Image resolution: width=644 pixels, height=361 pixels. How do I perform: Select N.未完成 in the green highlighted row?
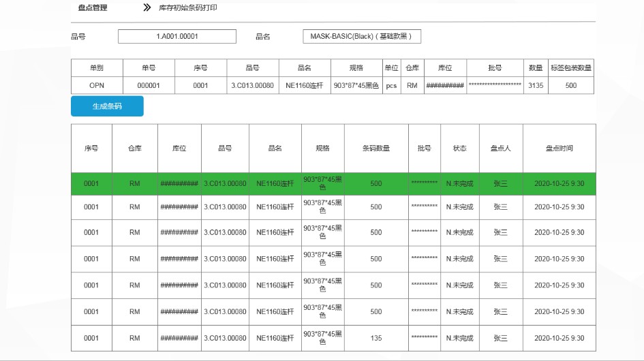[459, 184]
